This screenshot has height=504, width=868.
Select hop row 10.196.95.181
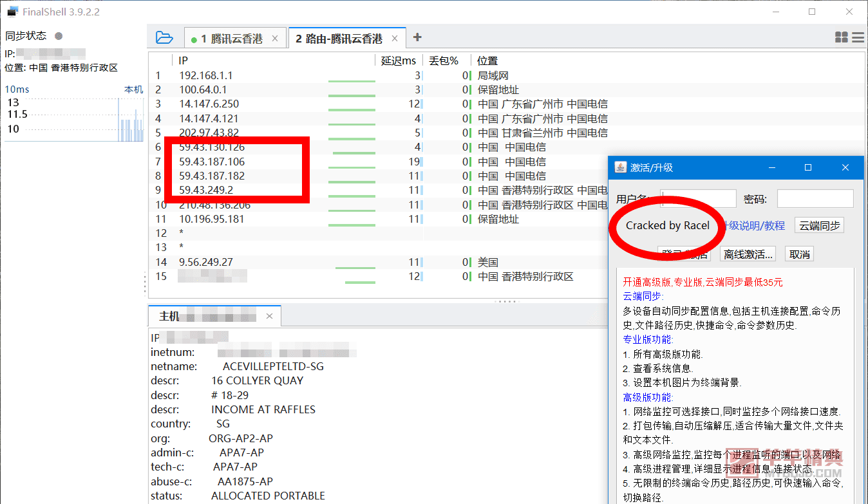(x=379, y=219)
